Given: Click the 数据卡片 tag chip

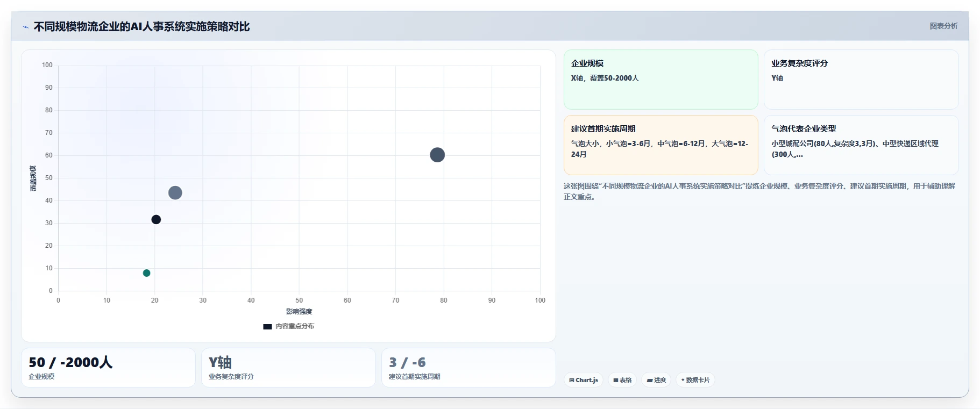Looking at the screenshot, I should coord(695,380).
